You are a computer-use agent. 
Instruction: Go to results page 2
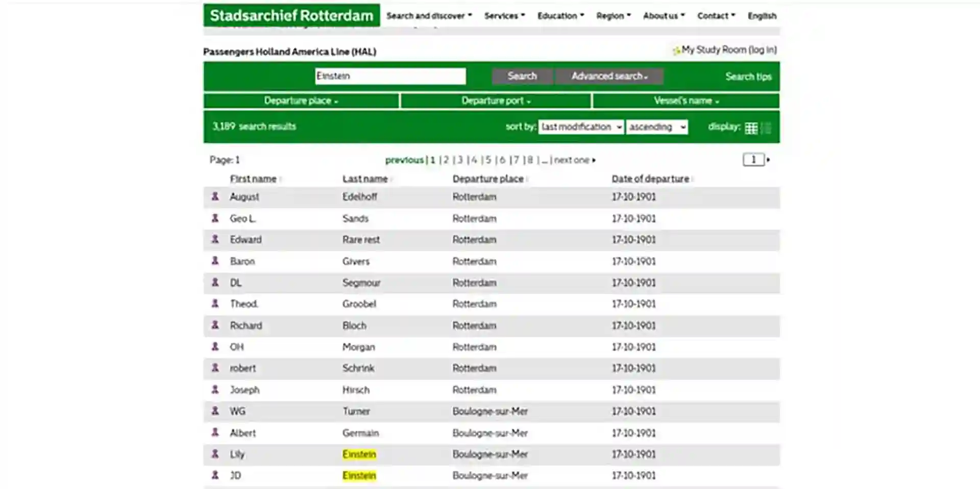click(446, 160)
